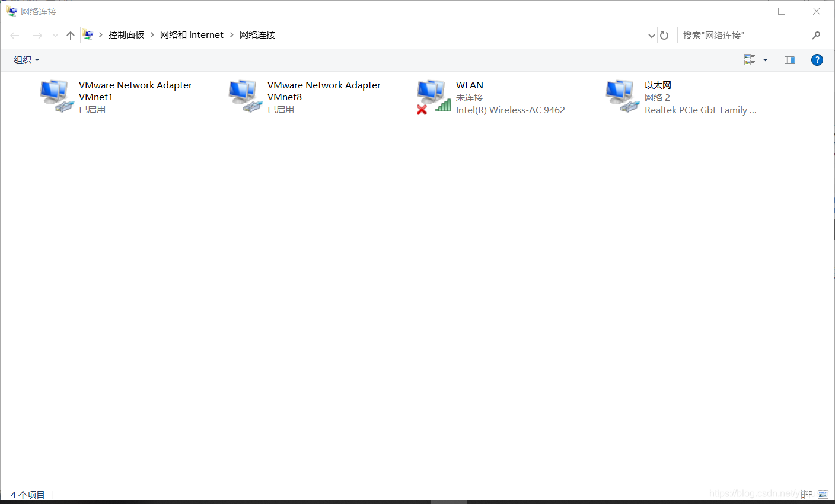Click the change view layout icon
This screenshot has width=835, height=504.
(x=750, y=60)
